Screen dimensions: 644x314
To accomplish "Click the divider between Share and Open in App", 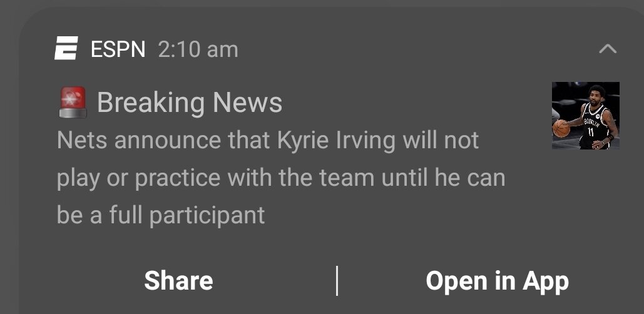I will [337, 281].
